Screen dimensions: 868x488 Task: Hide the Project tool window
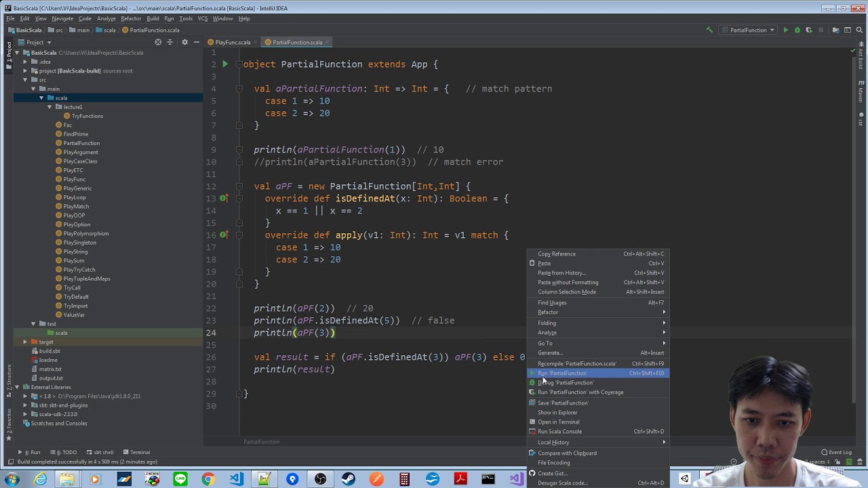pos(196,42)
